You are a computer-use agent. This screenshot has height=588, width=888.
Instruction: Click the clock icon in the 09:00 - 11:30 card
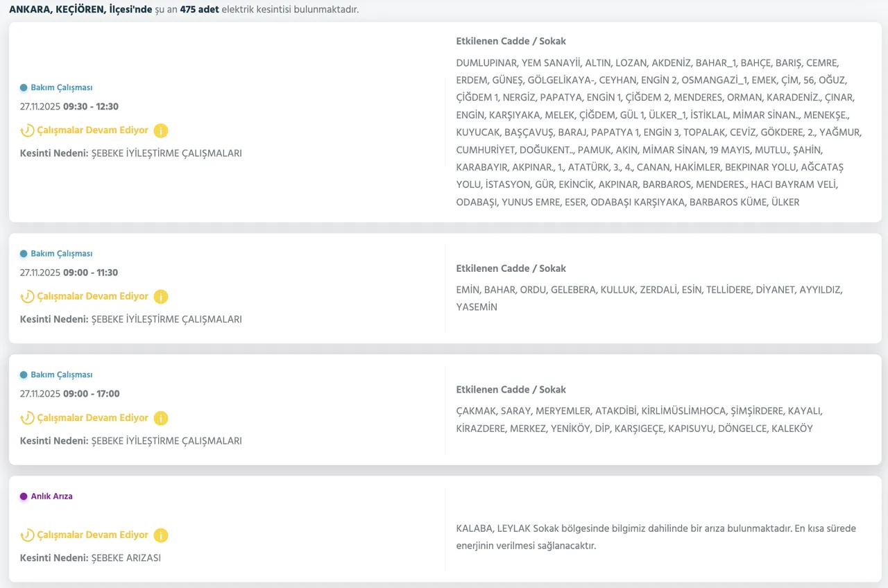[27, 297]
